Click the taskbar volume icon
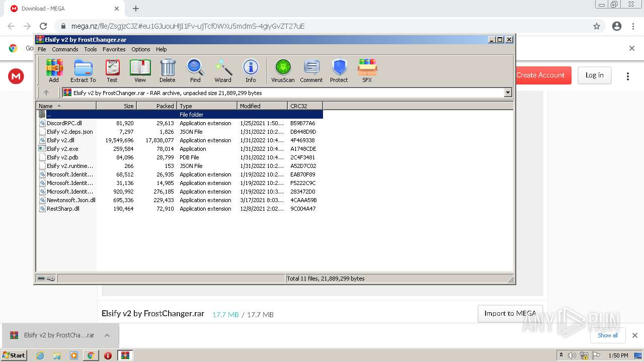644x362 pixels. click(572, 355)
